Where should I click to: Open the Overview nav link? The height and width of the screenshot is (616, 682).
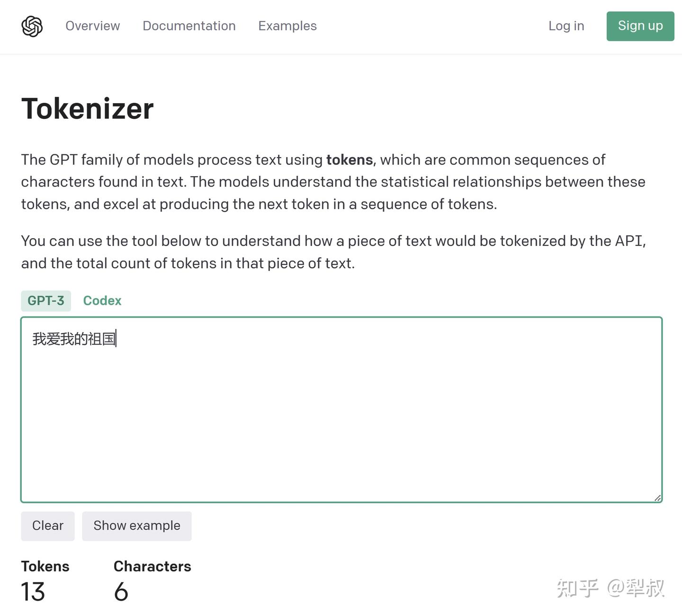point(93,26)
